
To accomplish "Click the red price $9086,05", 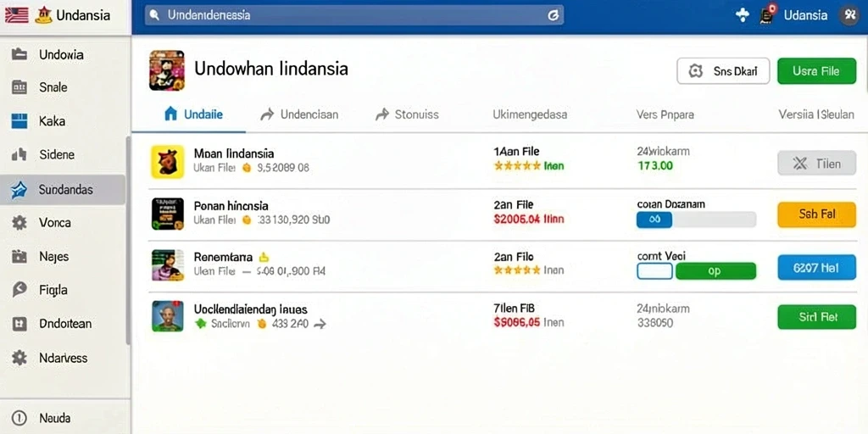I will 516,323.
